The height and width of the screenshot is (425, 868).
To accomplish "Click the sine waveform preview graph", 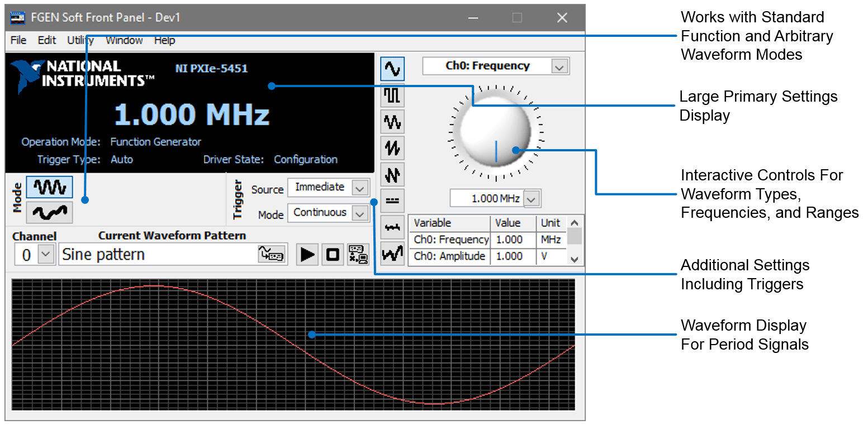I will (293, 344).
